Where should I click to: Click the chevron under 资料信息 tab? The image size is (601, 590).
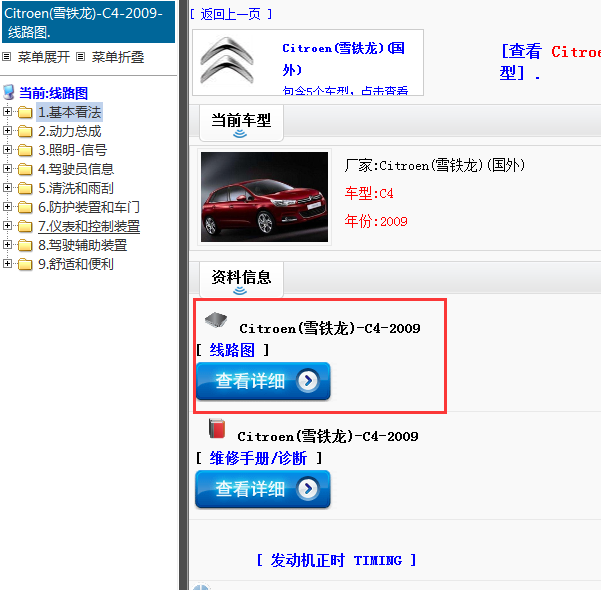click(x=240, y=291)
